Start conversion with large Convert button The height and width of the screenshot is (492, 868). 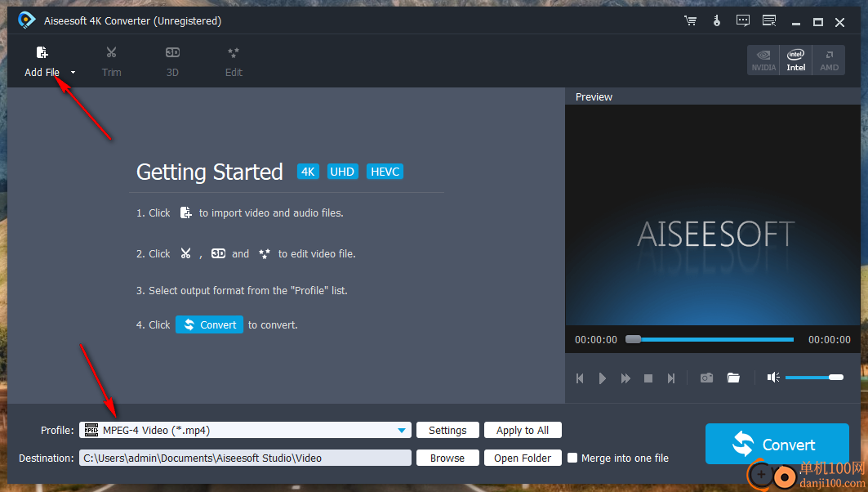777,444
